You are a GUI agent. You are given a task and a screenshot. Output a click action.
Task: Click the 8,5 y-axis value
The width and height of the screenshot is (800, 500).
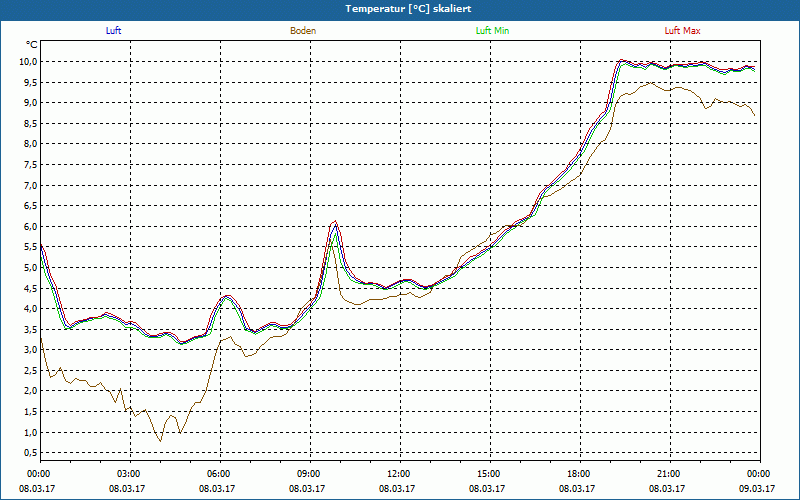[31, 123]
